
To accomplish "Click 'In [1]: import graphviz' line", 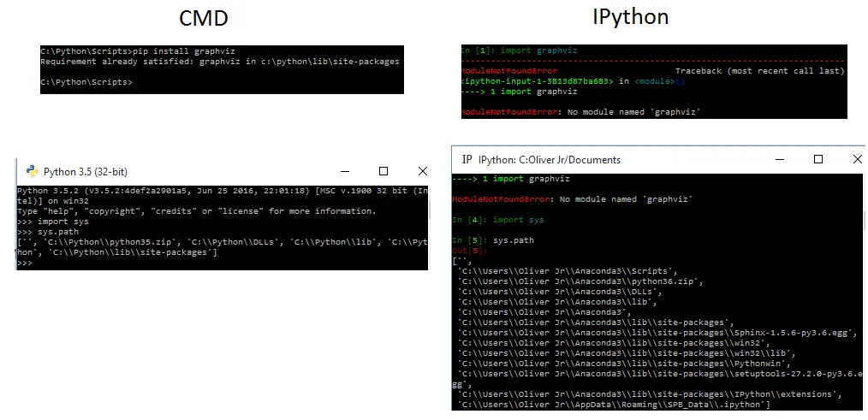I will coord(520,50).
